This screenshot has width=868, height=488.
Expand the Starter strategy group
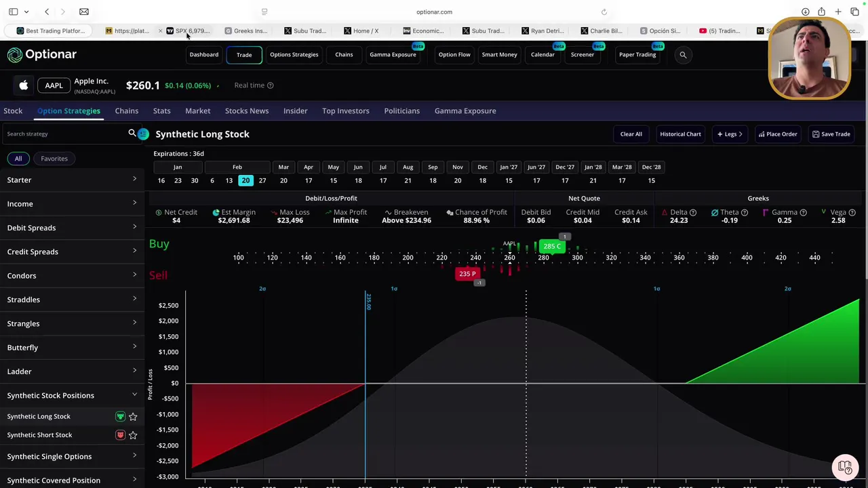coord(72,180)
